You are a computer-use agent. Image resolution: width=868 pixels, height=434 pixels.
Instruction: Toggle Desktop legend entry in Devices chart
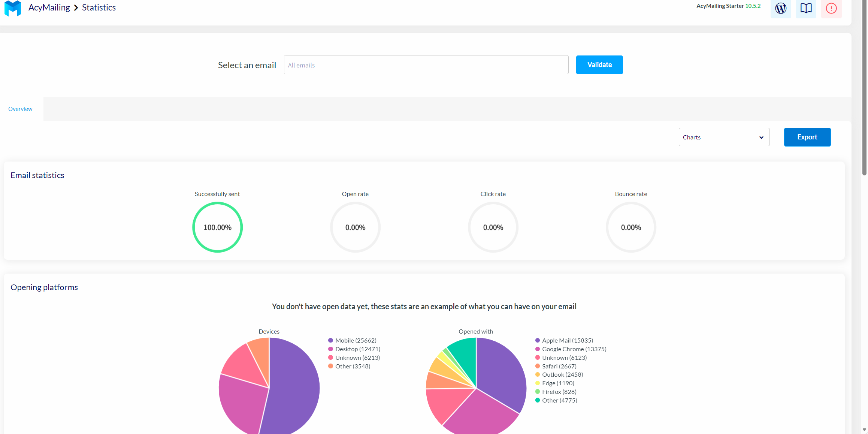pos(357,349)
